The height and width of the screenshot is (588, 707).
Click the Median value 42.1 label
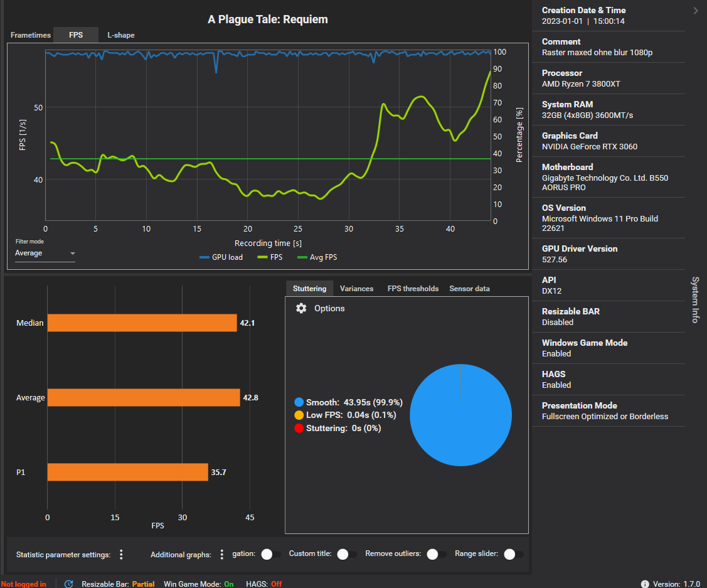tap(247, 323)
